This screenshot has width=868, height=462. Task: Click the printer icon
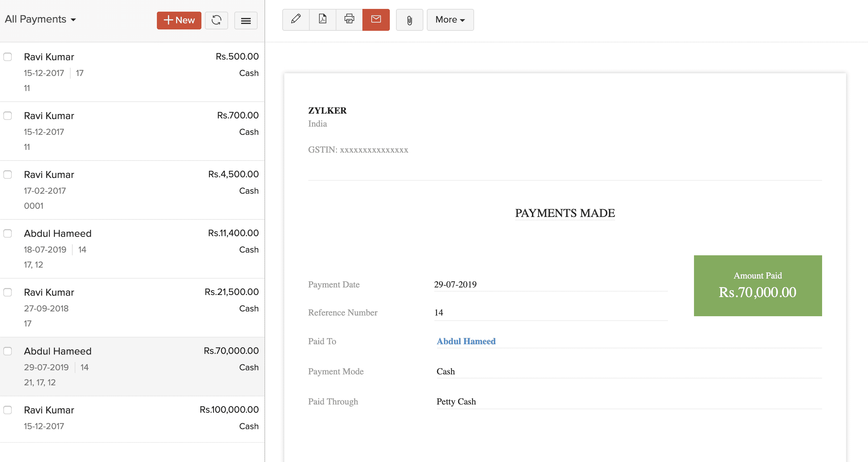(x=349, y=20)
